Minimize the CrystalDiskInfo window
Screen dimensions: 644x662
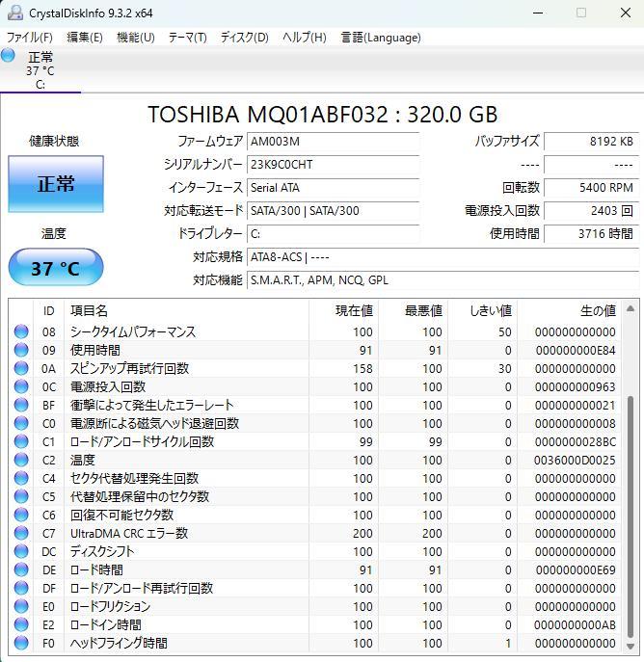pos(538,13)
